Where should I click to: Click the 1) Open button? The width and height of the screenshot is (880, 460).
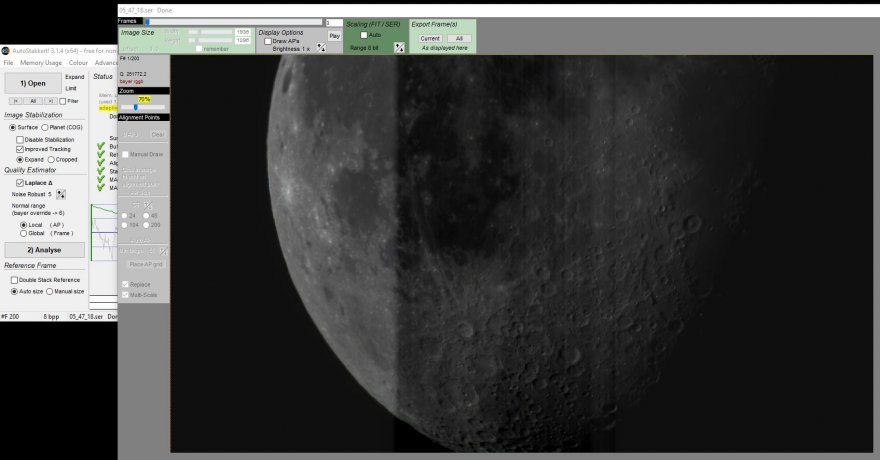tap(33, 84)
